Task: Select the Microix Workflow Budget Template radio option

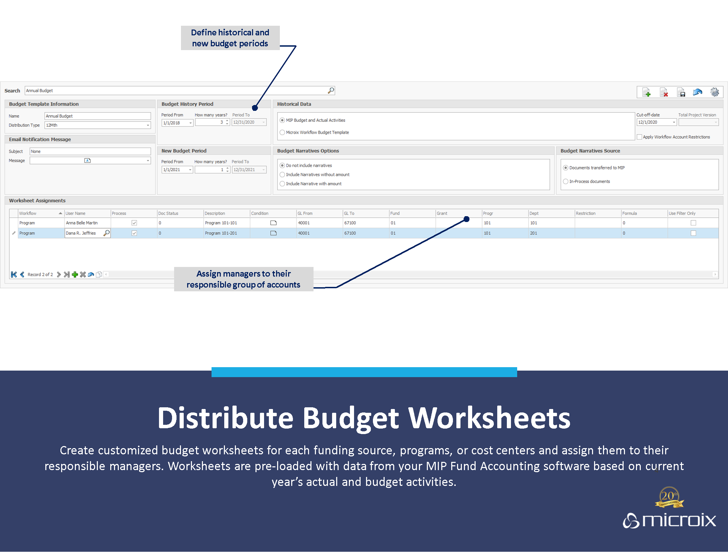Action: 282,132
